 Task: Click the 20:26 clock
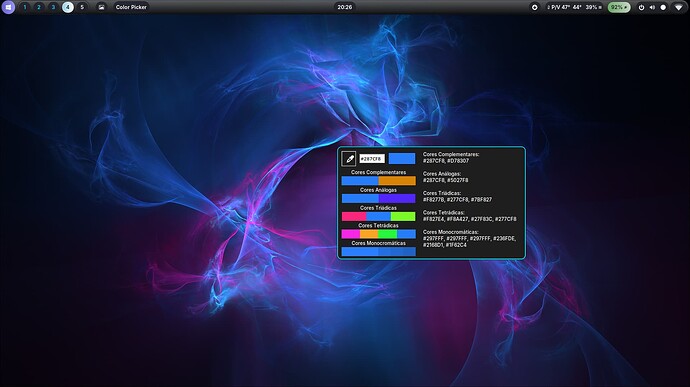click(345, 7)
